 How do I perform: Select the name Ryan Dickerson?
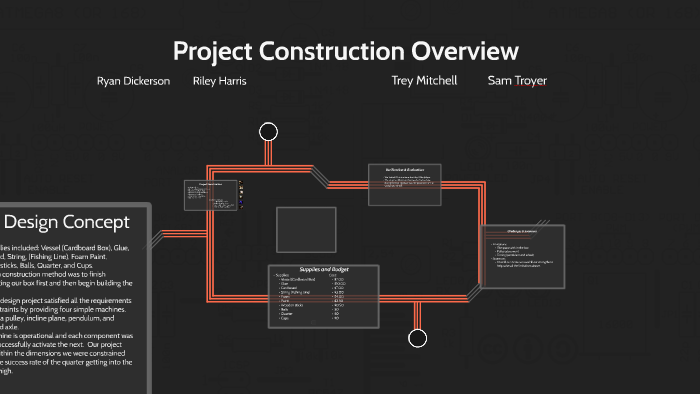coord(133,81)
